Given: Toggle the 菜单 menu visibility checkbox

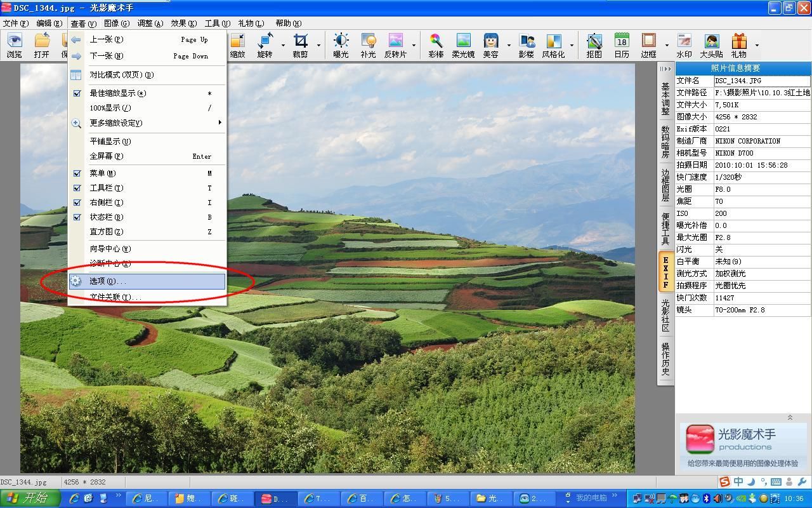Looking at the screenshot, I should tap(77, 173).
